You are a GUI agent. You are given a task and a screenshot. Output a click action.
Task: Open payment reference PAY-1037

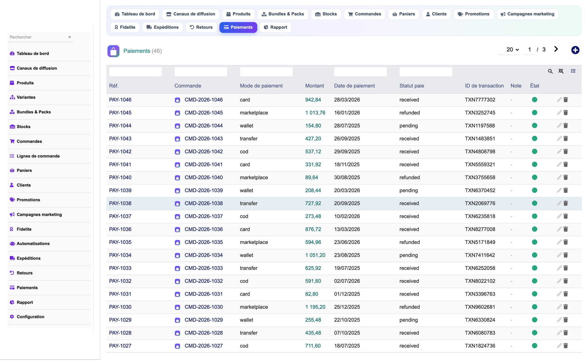pos(120,216)
